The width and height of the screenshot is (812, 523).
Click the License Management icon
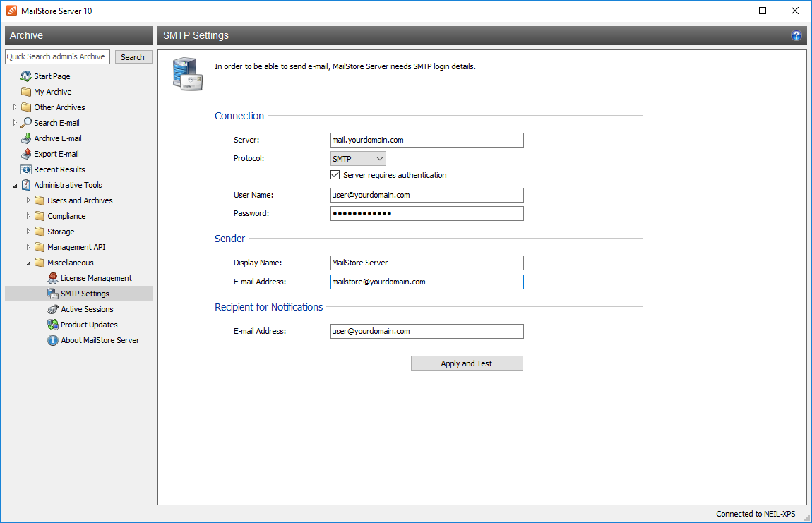pyautogui.click(x=53, y=278)
